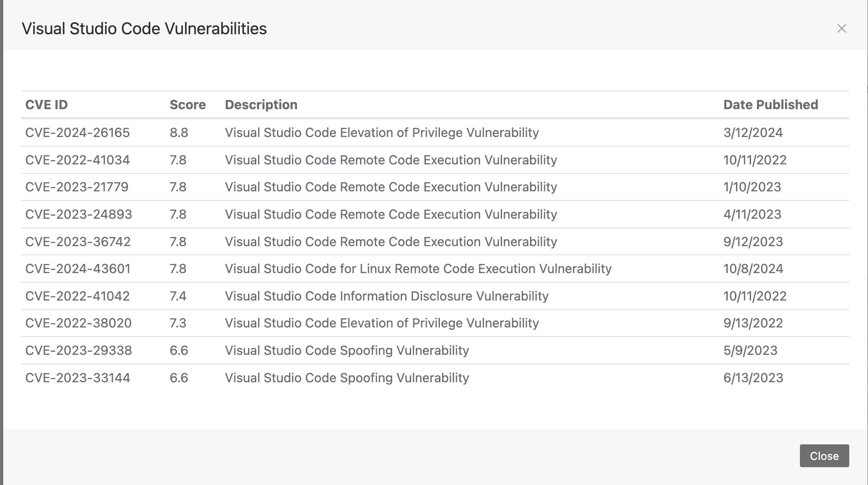Click date 10/11/2022 for CVE-2022-41042

pyautogui.click(x=755, y=296)
